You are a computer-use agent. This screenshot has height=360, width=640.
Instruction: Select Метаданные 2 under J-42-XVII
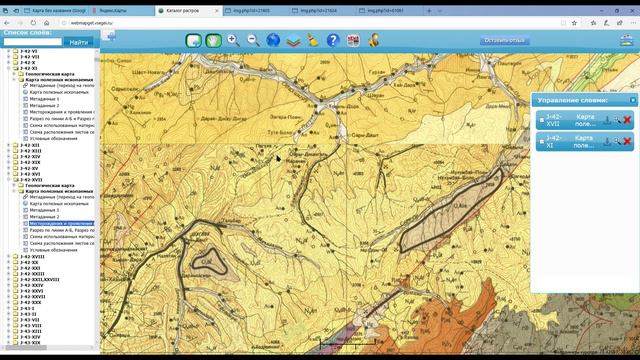tap(44, 217)
